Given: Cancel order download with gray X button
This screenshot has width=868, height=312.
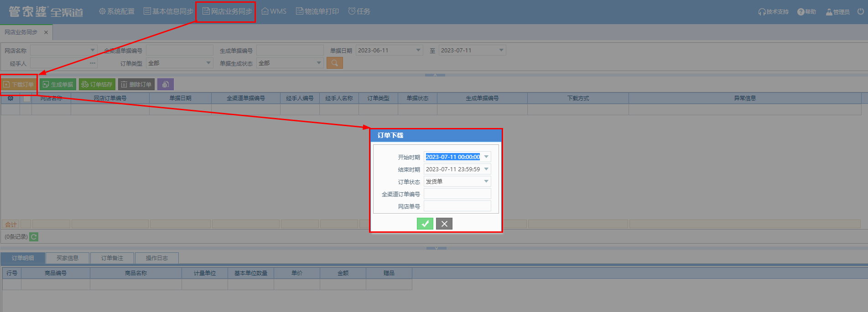Looking at the screenshot, I should [x=444, y=224].
